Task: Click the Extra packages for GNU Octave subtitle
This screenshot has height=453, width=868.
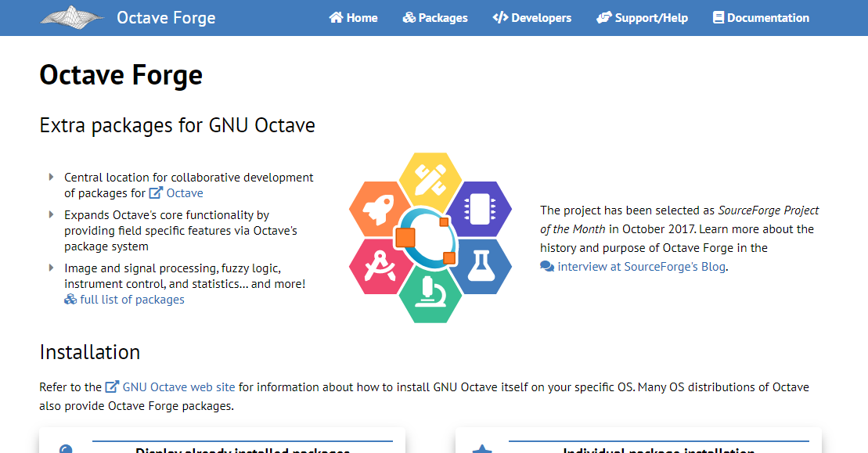Action: click(177, 125)
